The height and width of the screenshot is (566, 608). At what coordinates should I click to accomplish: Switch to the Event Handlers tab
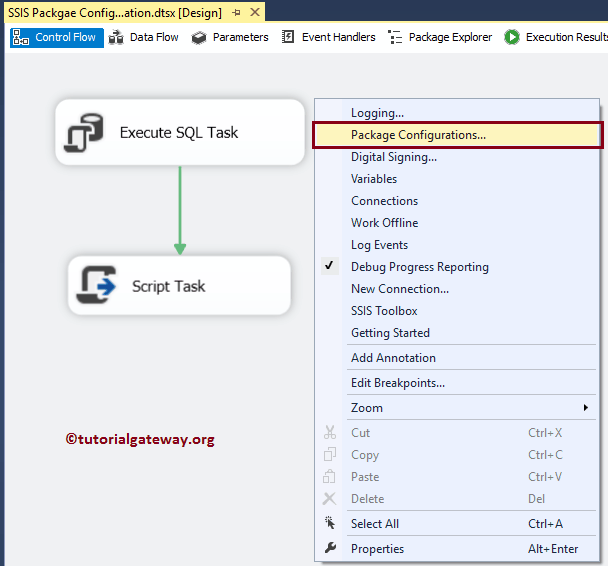(x=328, y=38)
